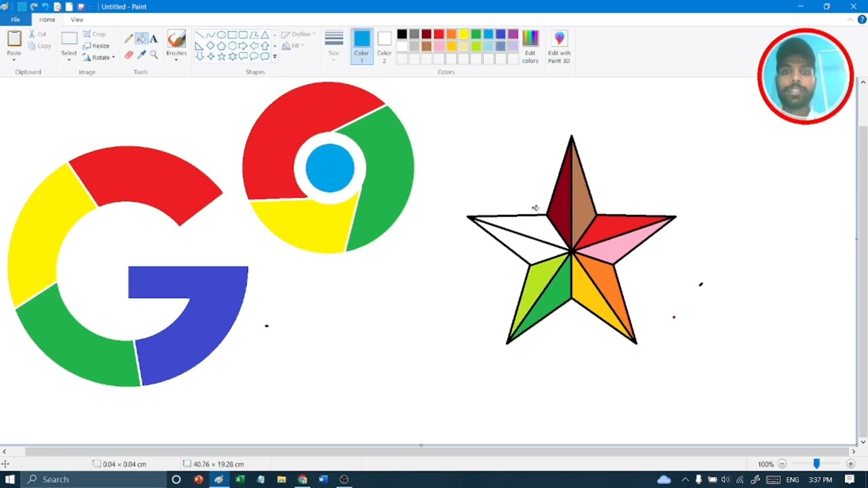The height and width of the screenshot is (488, 868).
Task: Pick the green color swatch
Action: click(x=476, y=34)
